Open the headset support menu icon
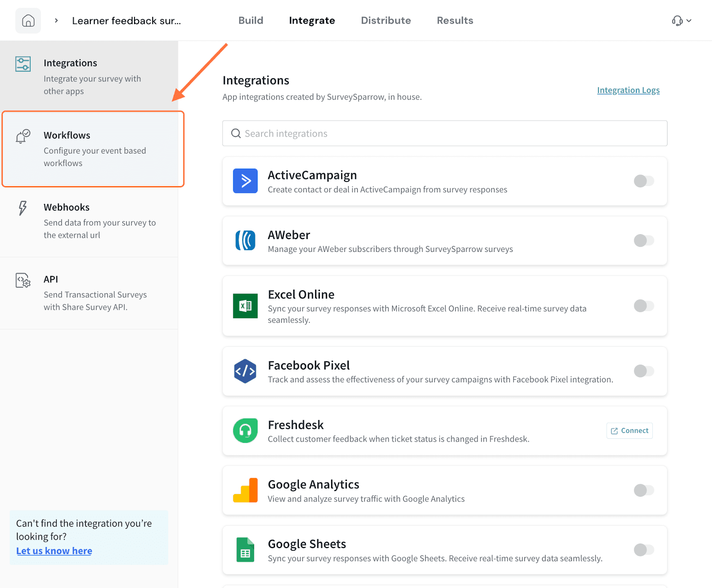The width and height of the screenshot is (712, 588). click(677, 21)
